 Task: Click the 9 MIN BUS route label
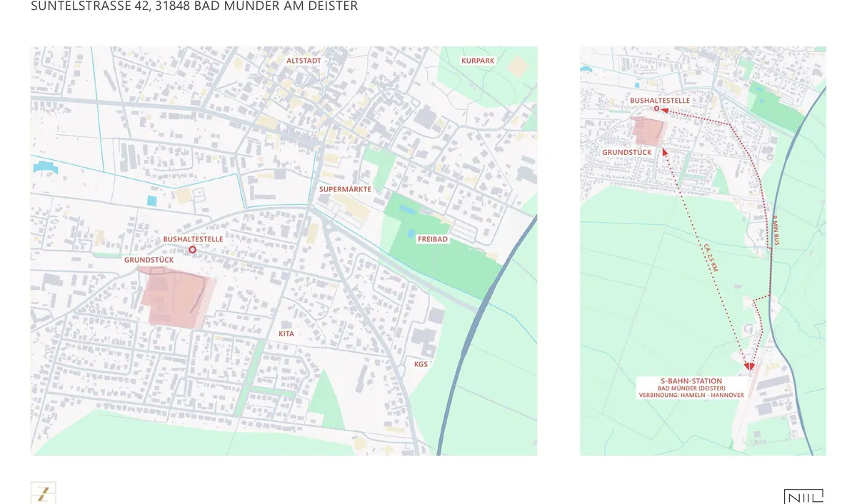click(x=776, y=231)
